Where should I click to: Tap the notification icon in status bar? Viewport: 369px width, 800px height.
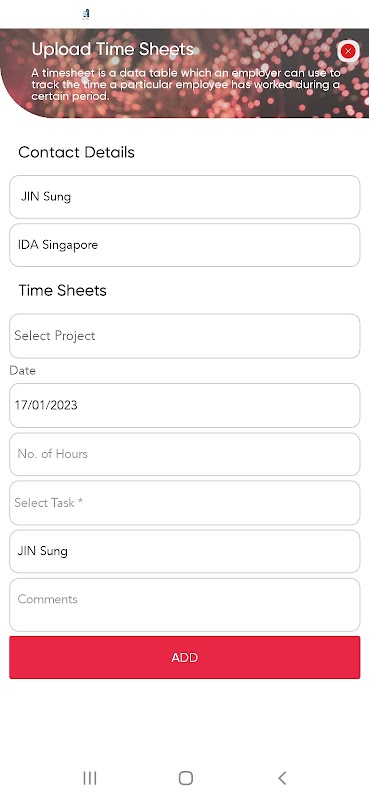pos(86,14)
